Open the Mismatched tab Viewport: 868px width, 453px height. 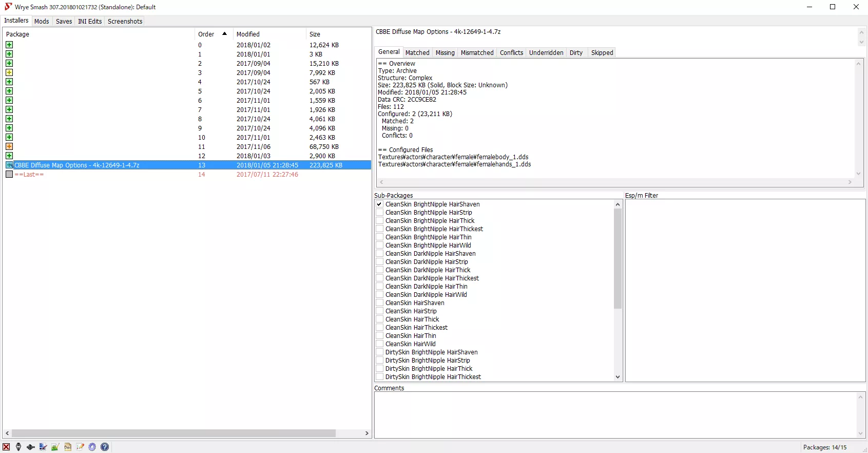tap(477, 52)
